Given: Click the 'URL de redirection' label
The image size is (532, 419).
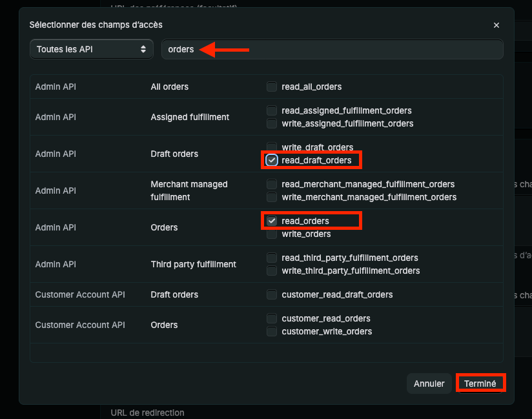Looking at the screenshot, I should (147, 413).
